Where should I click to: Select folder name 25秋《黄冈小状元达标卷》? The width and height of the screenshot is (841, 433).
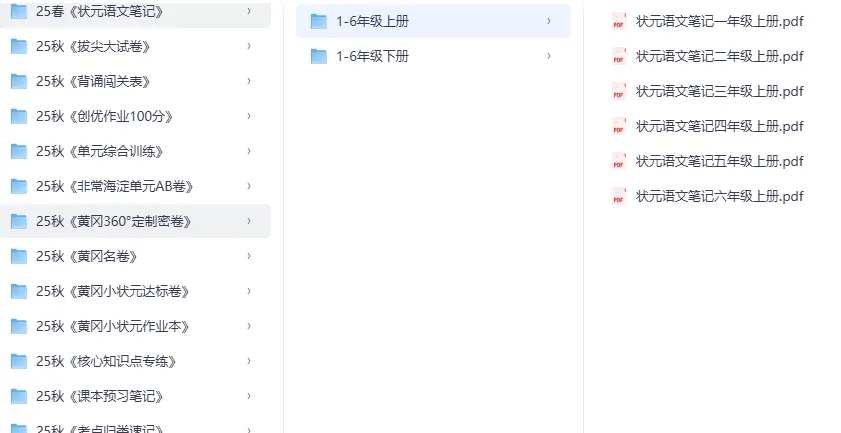[x=113, y=291]
